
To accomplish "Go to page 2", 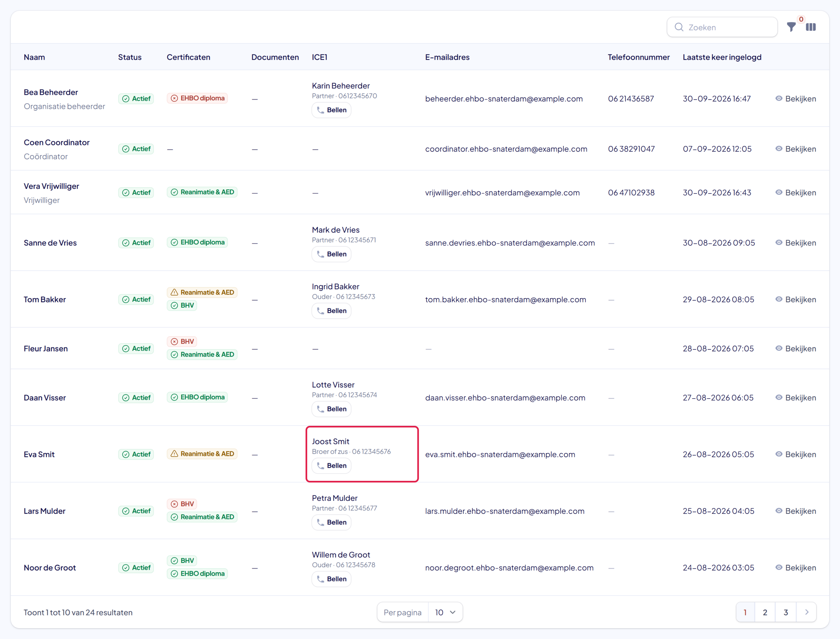I will point(765,612).
